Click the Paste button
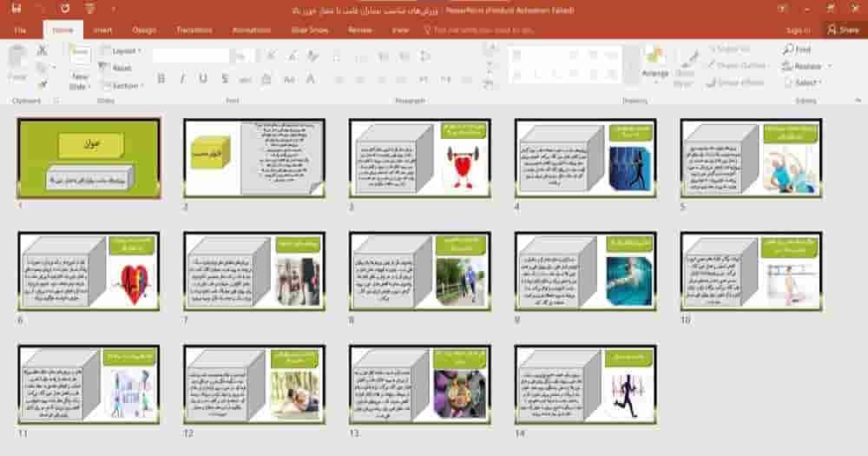The height and width of the screenshot is (456, 868). (x=17, y=63)
